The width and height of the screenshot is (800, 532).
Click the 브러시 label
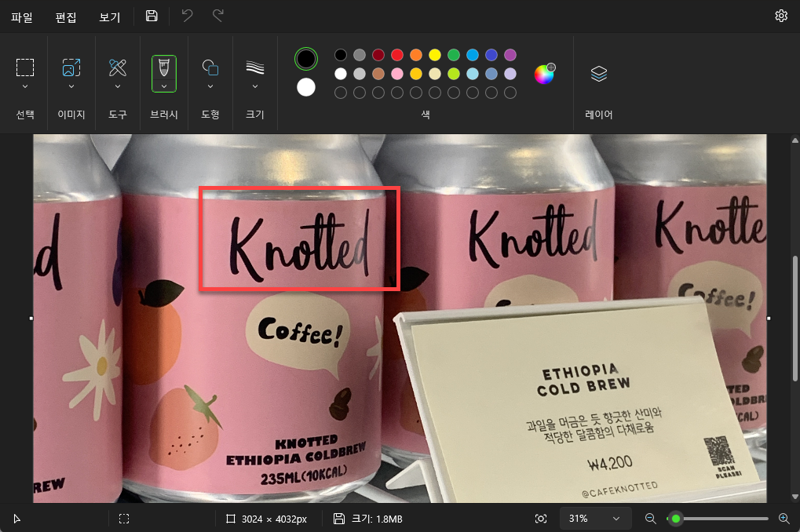164,115
